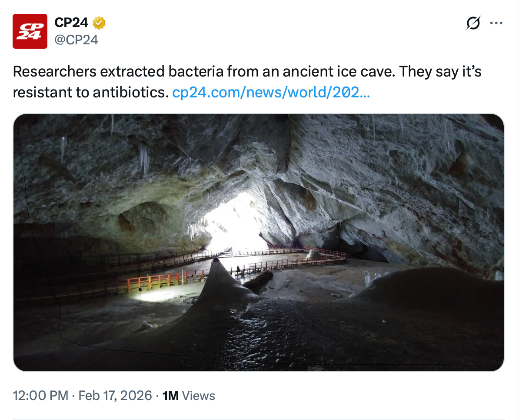Open the cp24.com/news/world article link
This screenshot has width=519, height=420.
point(271,93)
